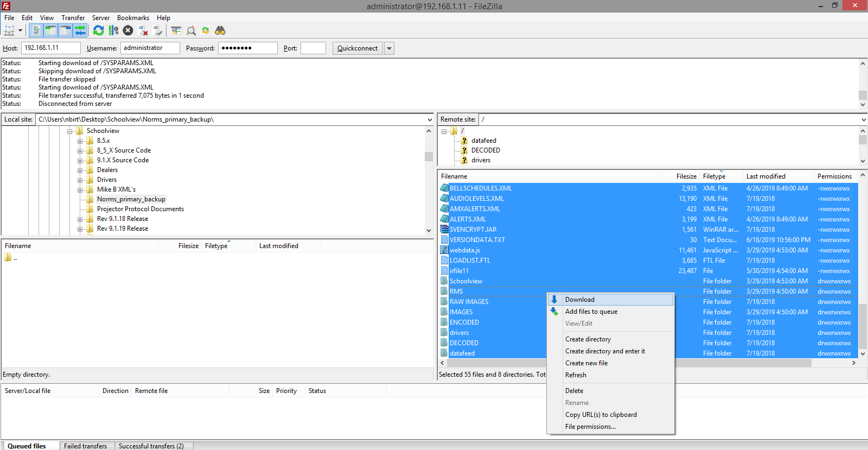Open the Quickconnect history dropdown arrow
Image resolution: width=868 pixels, height=450 pixels.
pyautogui.click(x=389, y=48)
